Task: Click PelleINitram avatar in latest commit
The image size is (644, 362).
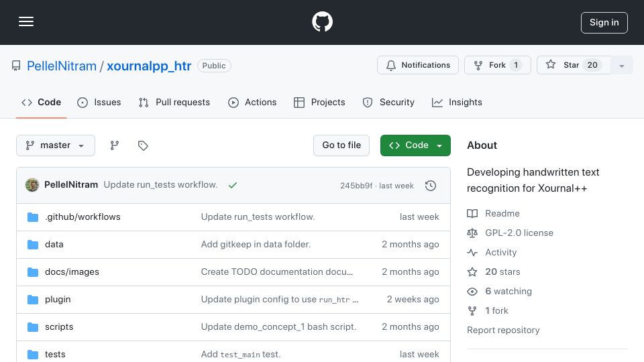Action: 32,185
